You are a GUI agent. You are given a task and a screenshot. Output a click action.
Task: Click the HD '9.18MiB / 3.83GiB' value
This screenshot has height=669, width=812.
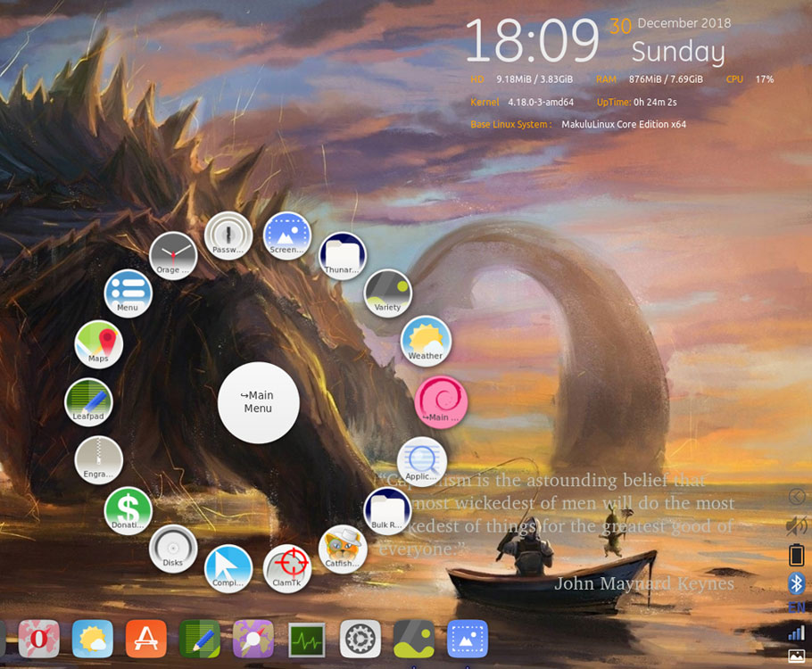[x=534, y=79]
